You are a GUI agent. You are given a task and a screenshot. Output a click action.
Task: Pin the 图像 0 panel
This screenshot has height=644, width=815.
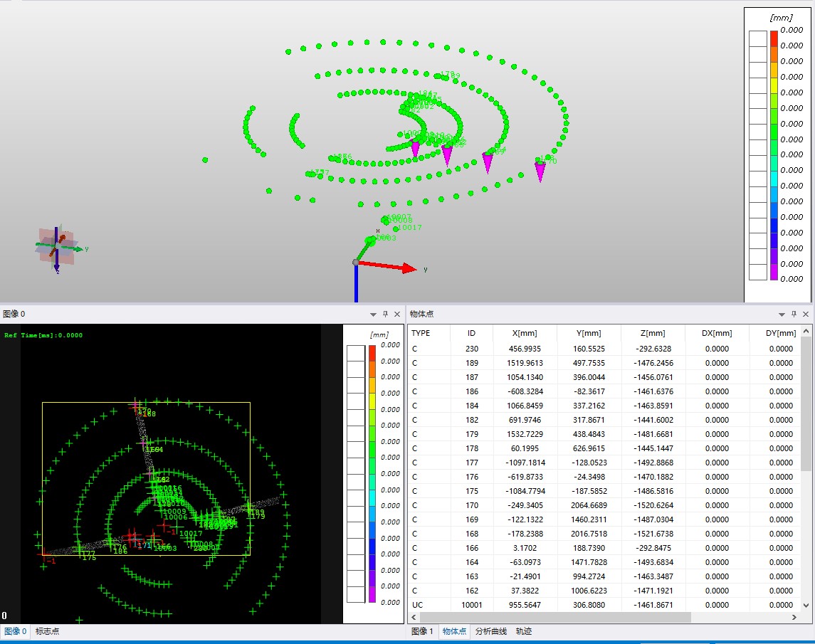385,314
